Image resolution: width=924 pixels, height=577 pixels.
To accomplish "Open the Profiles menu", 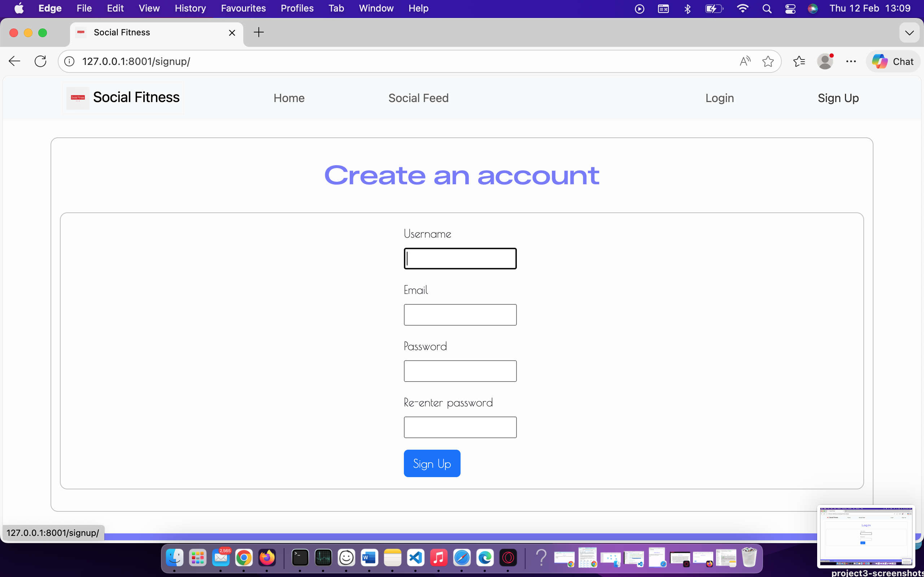I will click(297, 8).
